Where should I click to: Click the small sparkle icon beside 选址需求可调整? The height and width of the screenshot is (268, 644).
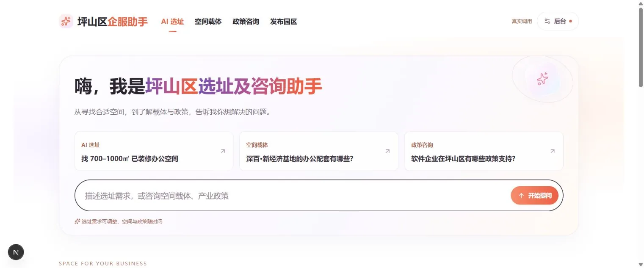(x=77, y=221)
